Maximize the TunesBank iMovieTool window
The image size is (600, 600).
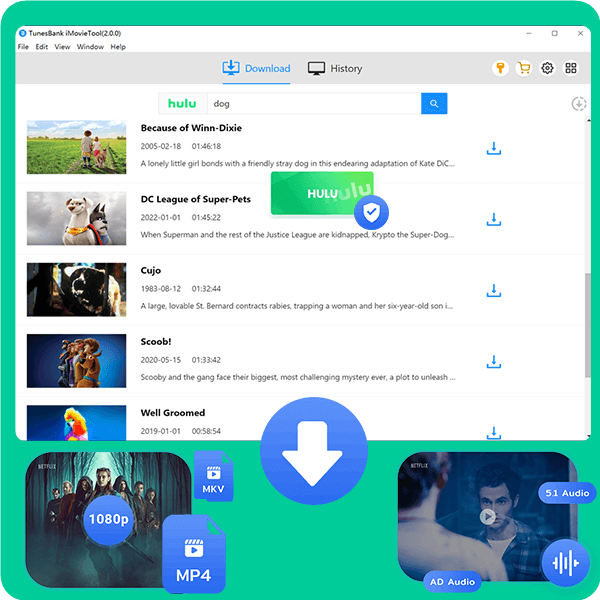tap(554, 33)
